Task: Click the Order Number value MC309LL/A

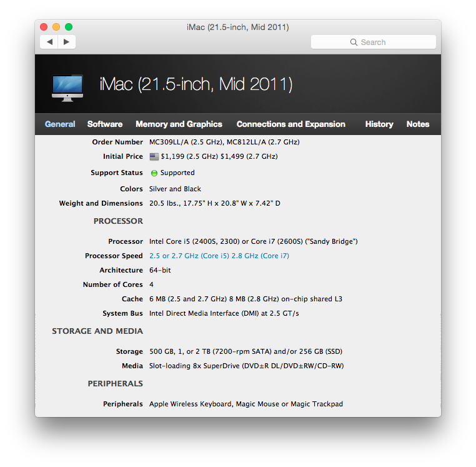Action: pos(224,142)
